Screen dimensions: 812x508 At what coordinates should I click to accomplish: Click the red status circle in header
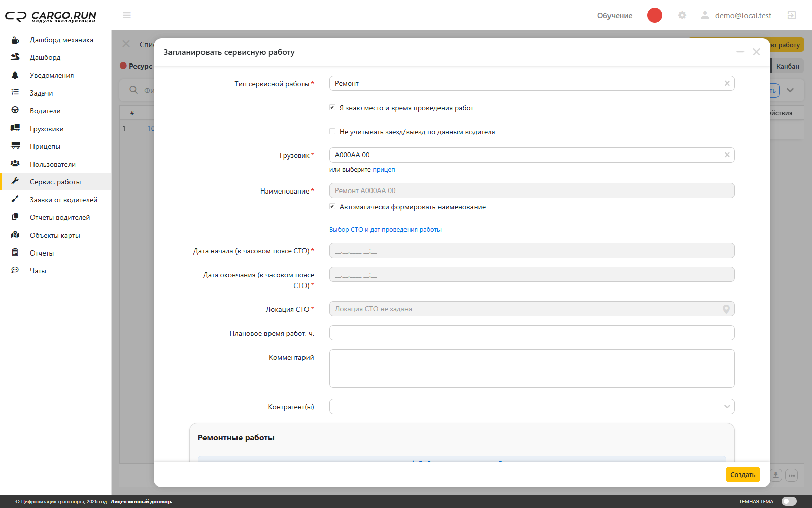pos(655,15)
